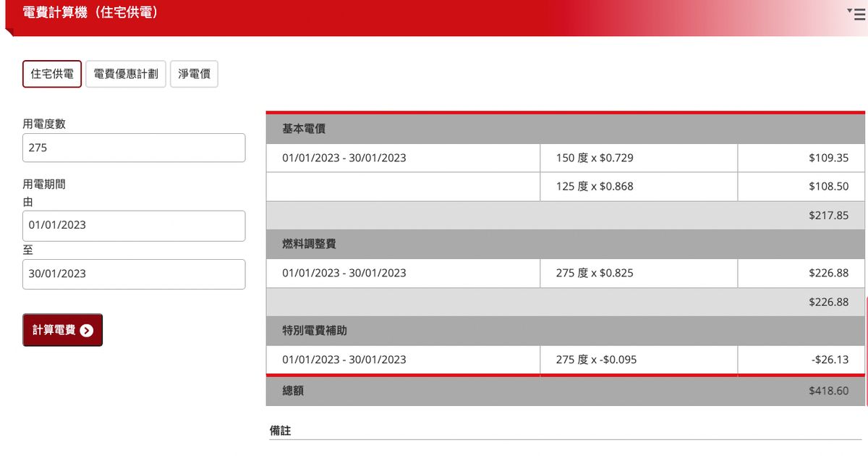
Task: Click the 用電度數 label
Action: pos(44,124)
